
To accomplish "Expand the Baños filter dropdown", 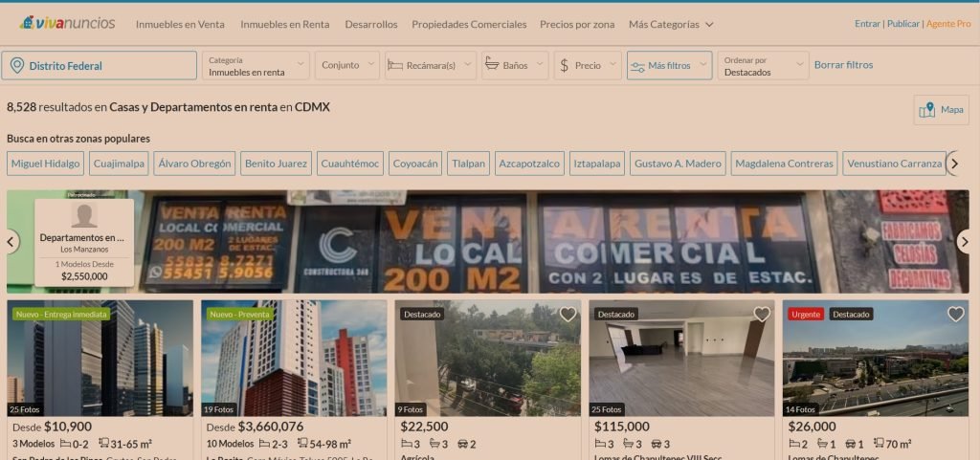I will (x=515, y=66).
